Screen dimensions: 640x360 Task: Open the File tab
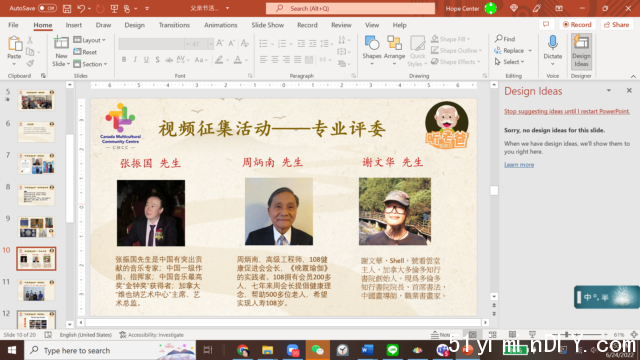[13, 25]
